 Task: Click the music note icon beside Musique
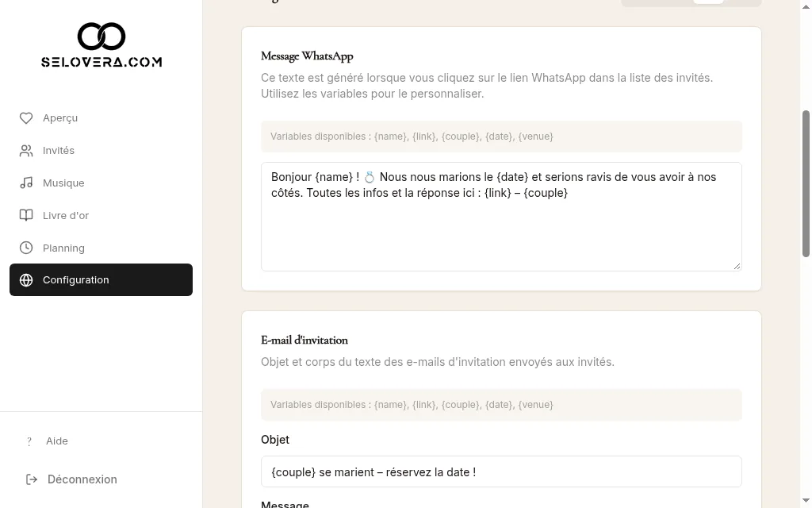(x=26, y=183)
